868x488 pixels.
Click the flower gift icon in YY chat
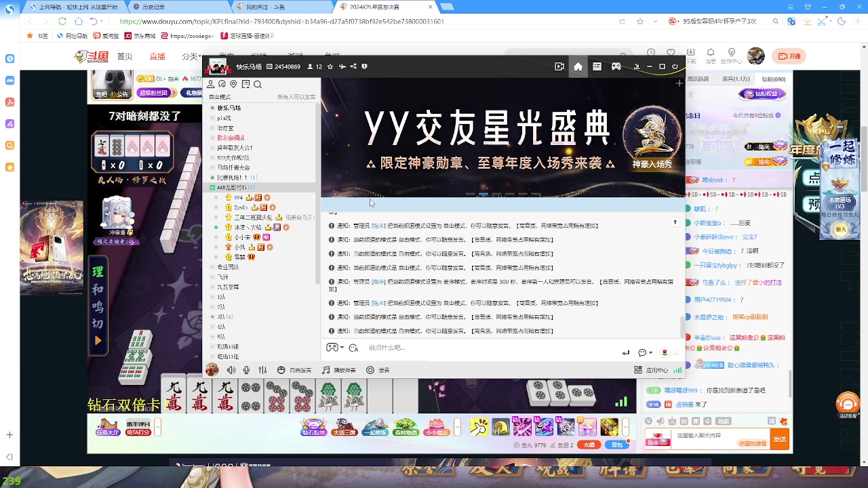click(x=665, y=352)
